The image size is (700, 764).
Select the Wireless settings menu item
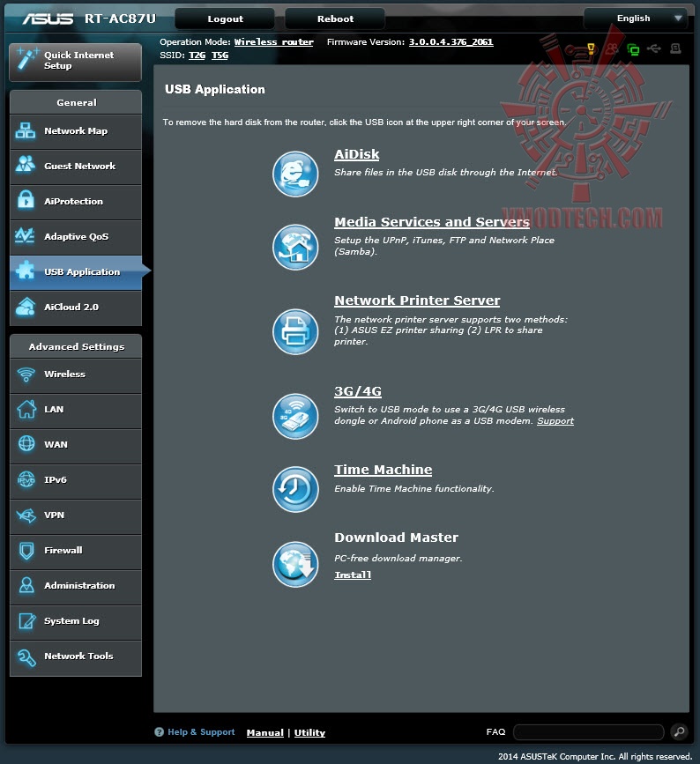tap(76, 375)
